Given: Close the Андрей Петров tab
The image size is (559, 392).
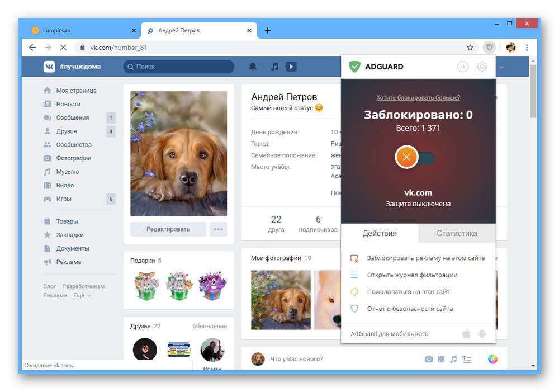Looking at the screenshot, I should pyautogui.click(x=249, y=31).
